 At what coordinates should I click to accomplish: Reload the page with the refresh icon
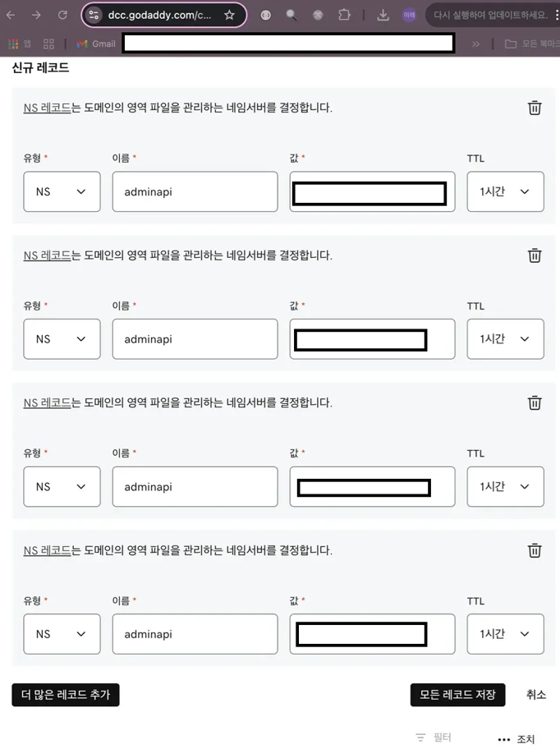(62, 15)
